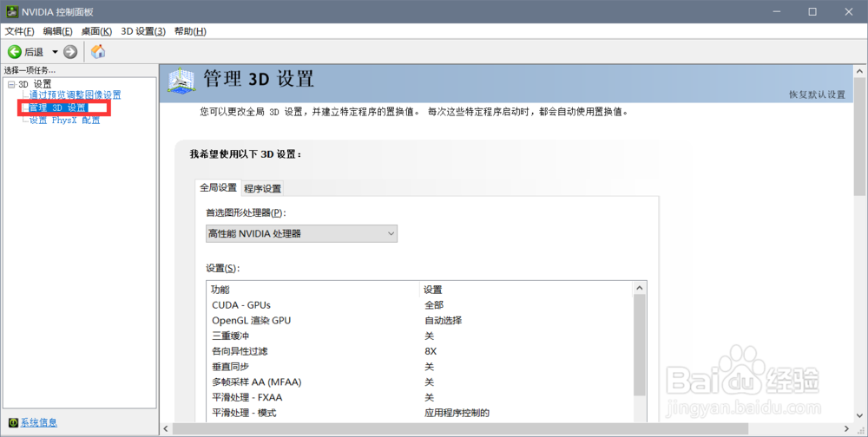Viewport: 868px width, 437px height.
Task: Click the green Back arrow icon
Action: tap(15, 52)
